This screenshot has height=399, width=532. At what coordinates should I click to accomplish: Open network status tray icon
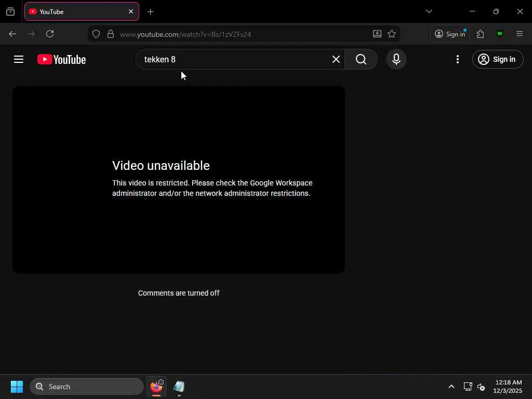pos(468,387)
